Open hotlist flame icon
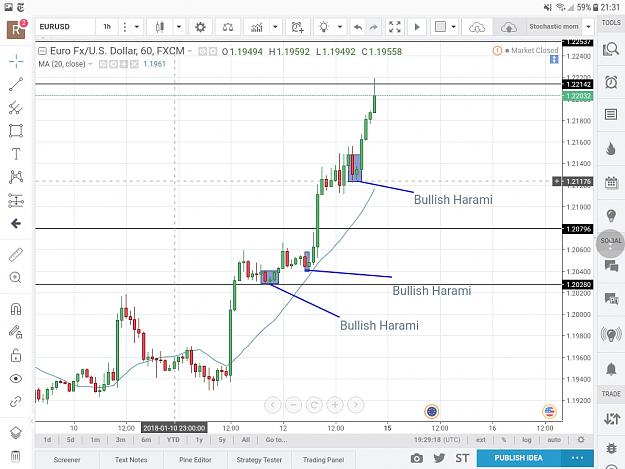This screenshot has width=625, height=469. (611, 148)
